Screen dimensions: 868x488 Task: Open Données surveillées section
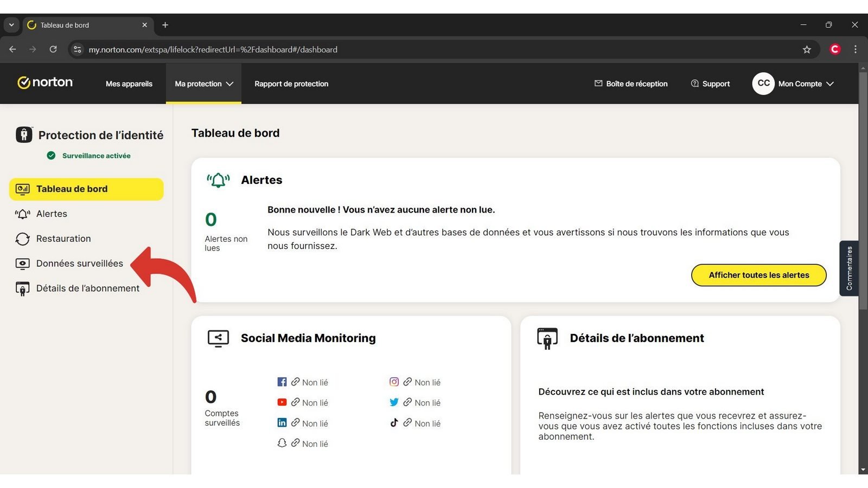80,264
